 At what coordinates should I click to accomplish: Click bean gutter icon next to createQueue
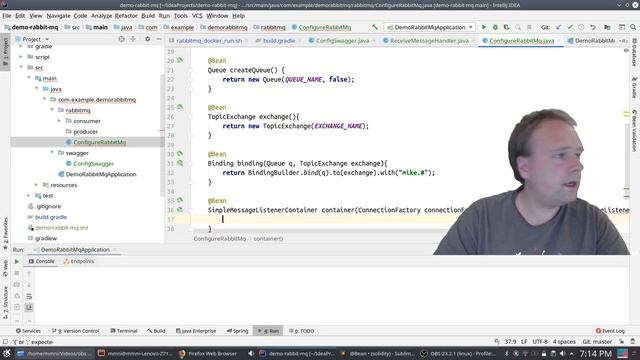tap(180, 60)
